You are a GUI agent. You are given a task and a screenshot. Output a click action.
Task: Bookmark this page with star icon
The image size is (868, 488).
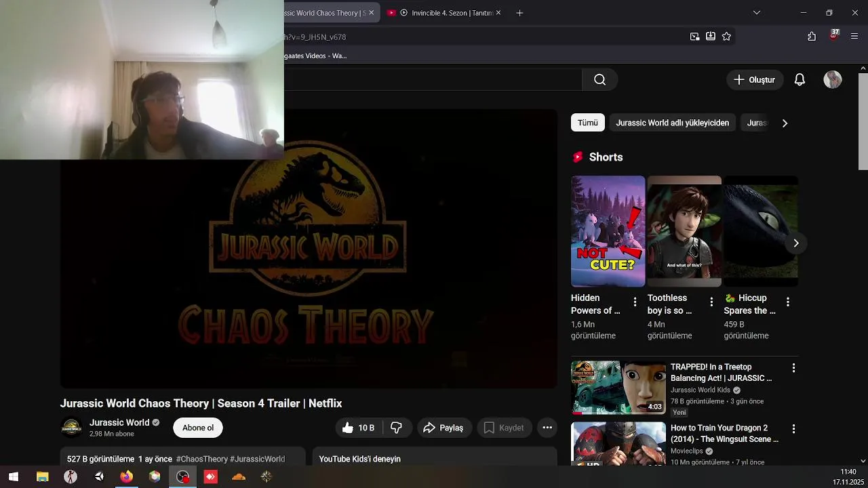coord(726,37)
